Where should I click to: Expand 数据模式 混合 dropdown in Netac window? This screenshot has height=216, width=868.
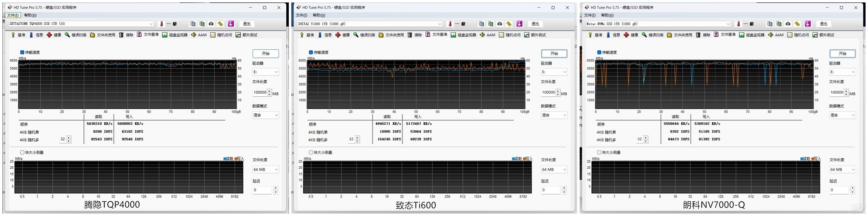click(842, 115)
